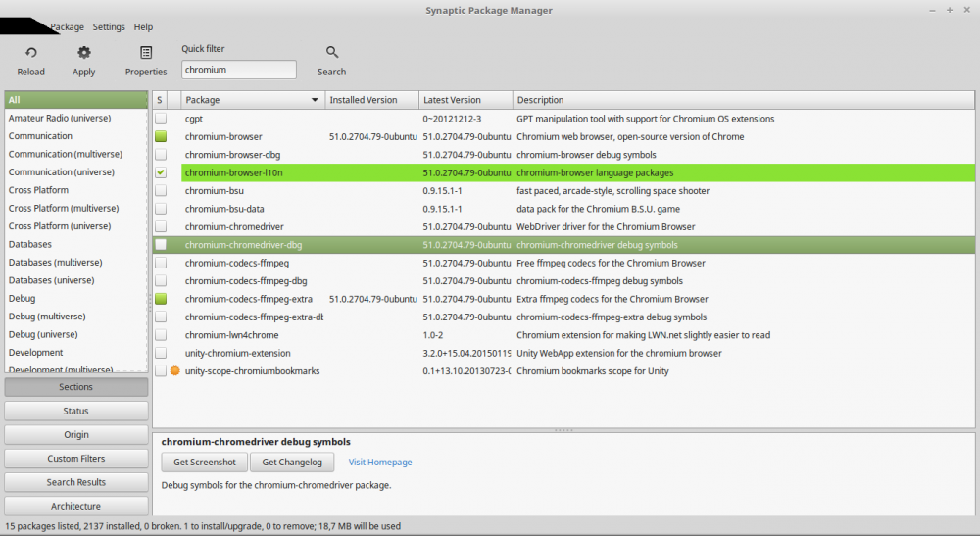Toggle the chromium-chromedriver-dbg checkbox
Screen dimensions: 980x536
(161, 245)
